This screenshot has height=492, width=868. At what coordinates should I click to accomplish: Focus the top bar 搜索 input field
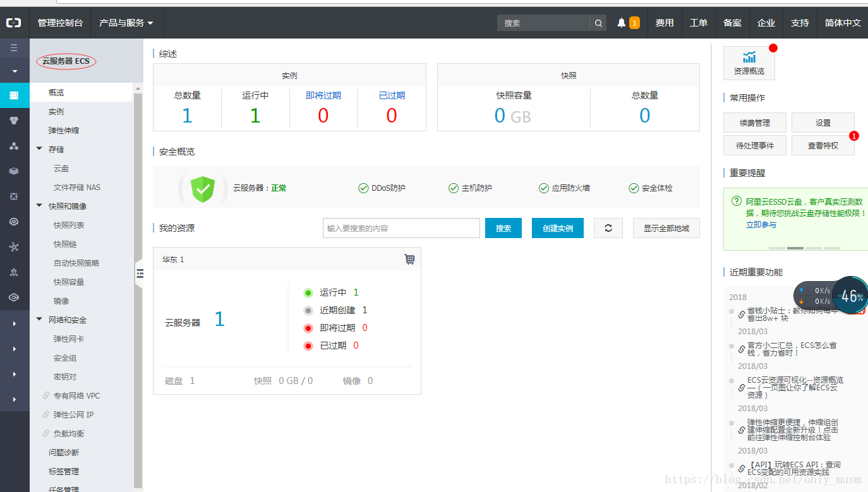coord(543,23)
